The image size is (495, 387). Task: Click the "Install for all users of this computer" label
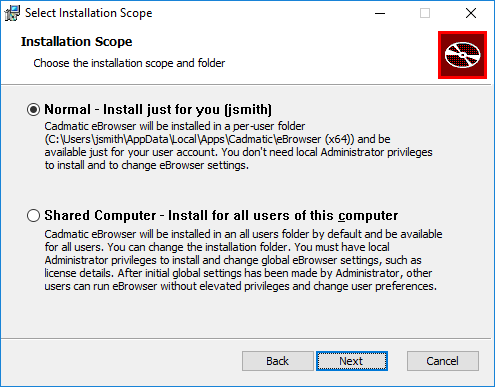click(283, 216)
